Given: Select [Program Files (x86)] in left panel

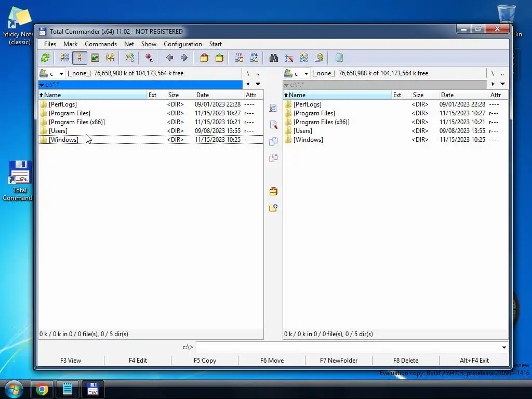Looking at the screenshot, I should (x=151, y=122).
